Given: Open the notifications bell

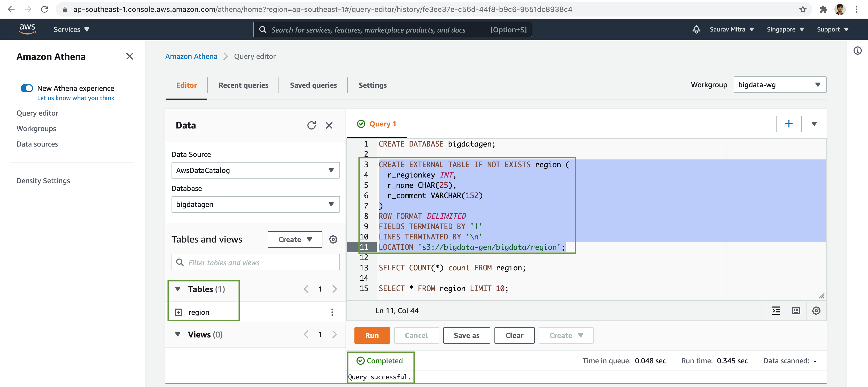Looking at the screenshot, I should click(696, 30).
